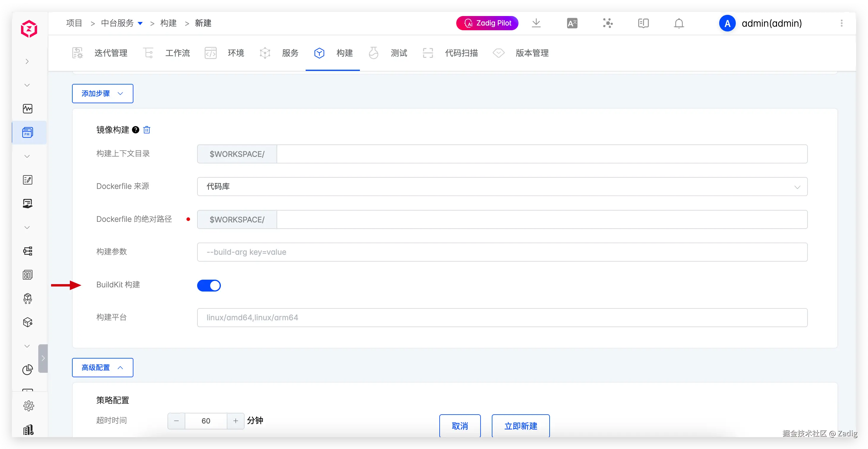Open the documentation book icon

tap(643, 23)
